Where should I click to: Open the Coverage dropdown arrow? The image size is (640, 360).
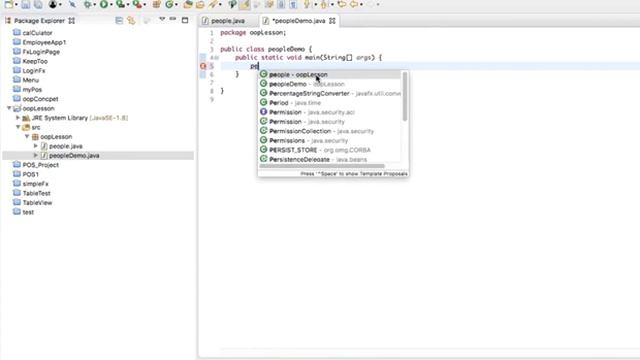click(x=128, y=4)
